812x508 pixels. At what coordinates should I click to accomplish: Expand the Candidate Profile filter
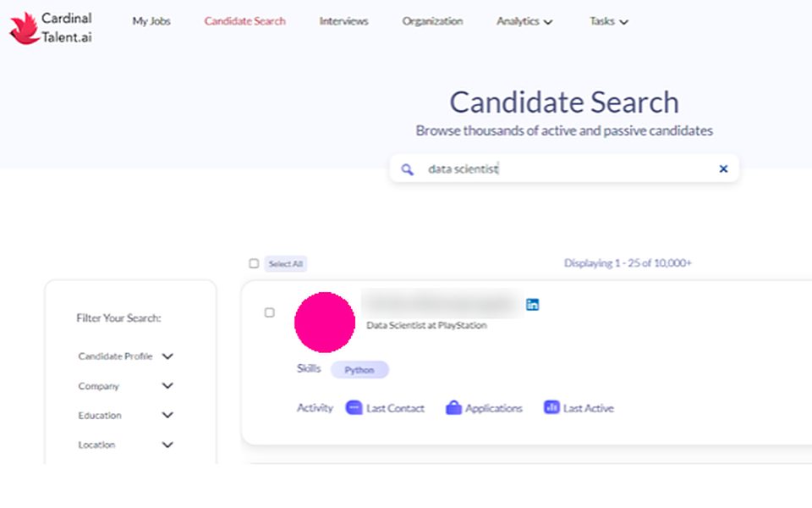tap(125, 356)
